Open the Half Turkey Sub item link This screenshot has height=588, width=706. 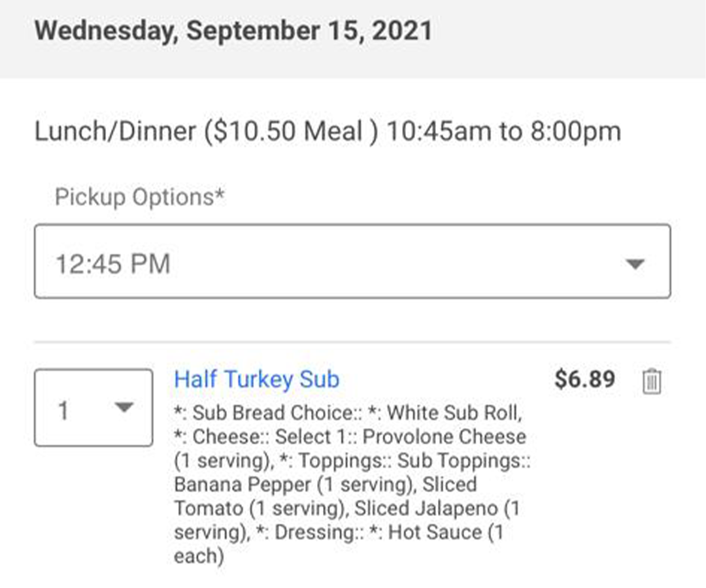click(257, 379)
